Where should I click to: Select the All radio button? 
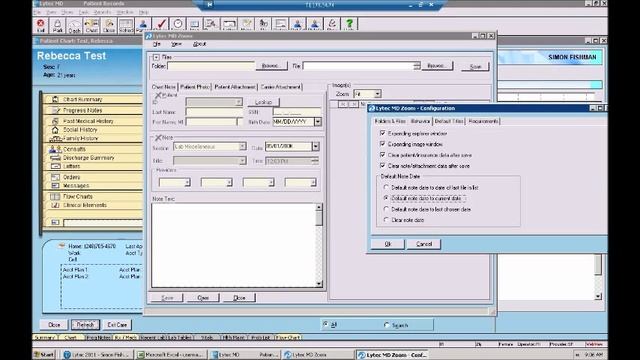[x=325, y=324]
